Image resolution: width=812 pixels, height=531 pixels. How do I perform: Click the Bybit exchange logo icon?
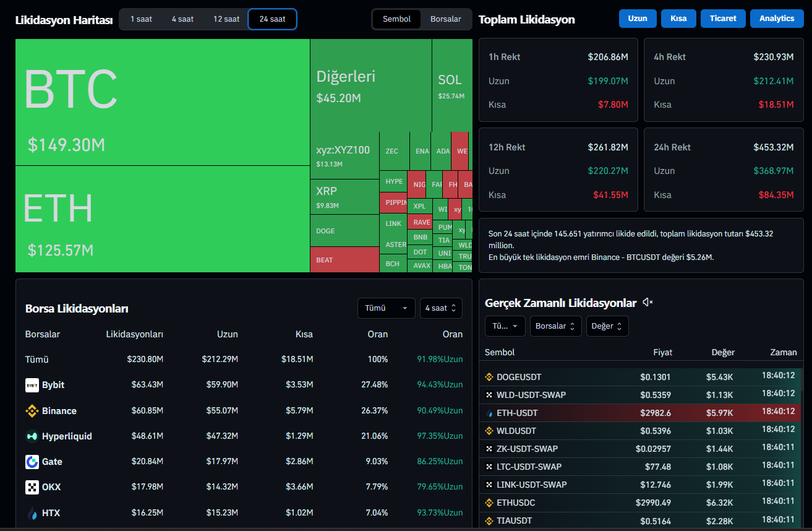point(32,385)
